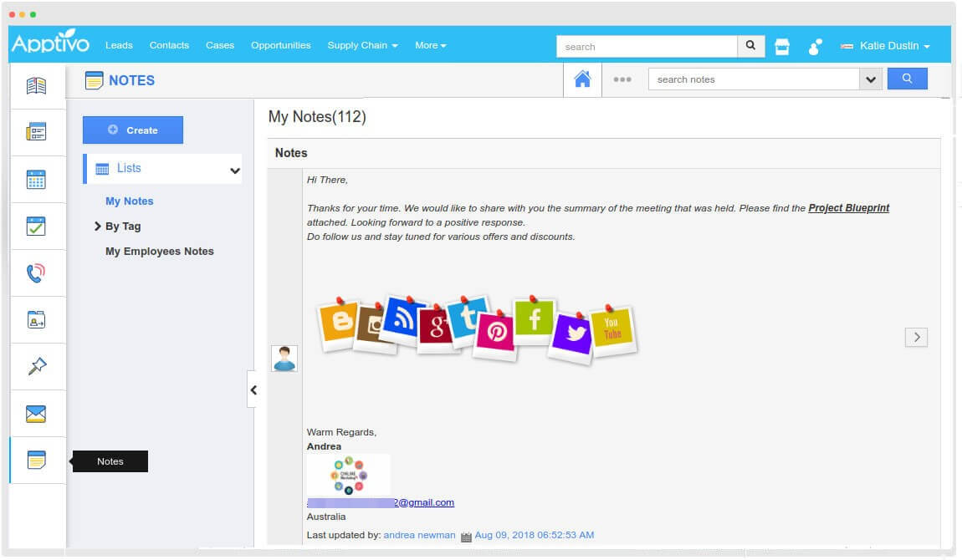The height and width of the screenshot is (560, 962).
Task: Click the Aug 09, 2018 06:52:53 AM timestamp
Action: pos(535,535)
